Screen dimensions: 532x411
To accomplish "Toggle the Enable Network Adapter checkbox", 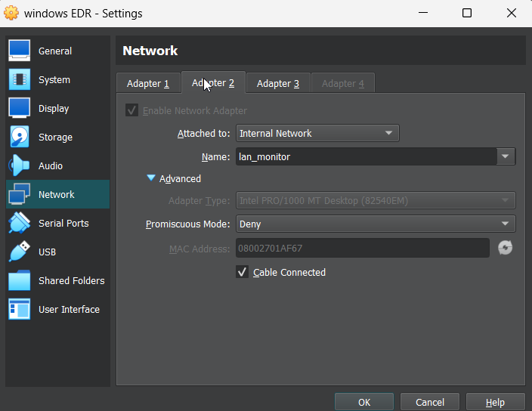I will coord(132,110).
